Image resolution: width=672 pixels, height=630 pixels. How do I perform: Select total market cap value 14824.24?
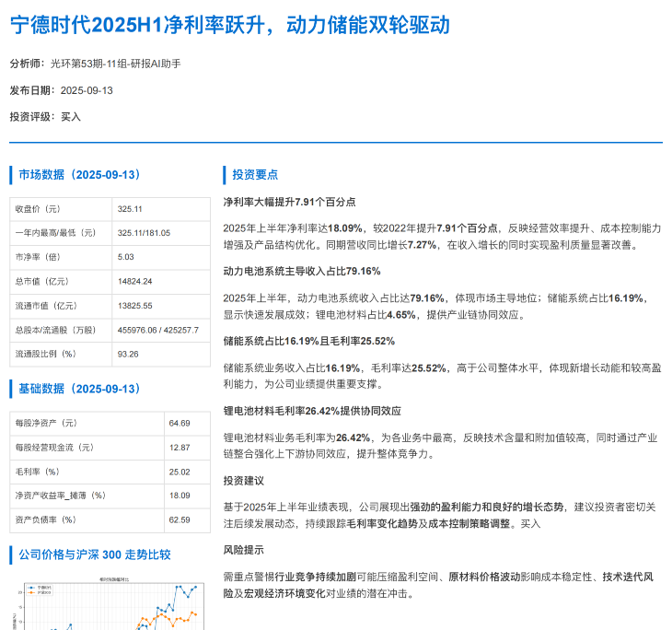coord(135,281)
